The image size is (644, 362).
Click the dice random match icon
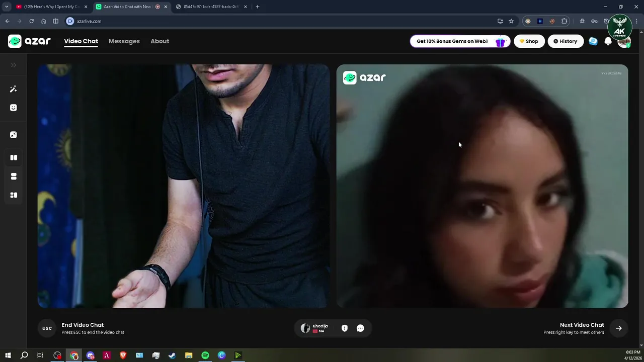point(14,135)
